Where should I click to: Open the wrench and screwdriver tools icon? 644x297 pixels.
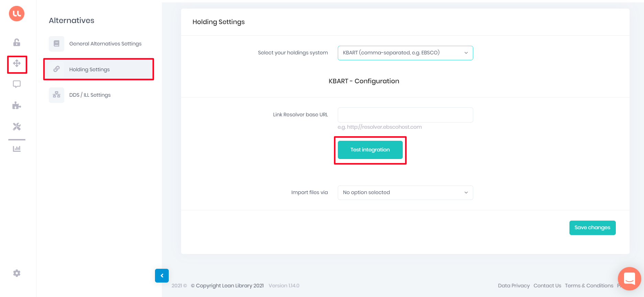click(x=17, y=127)
